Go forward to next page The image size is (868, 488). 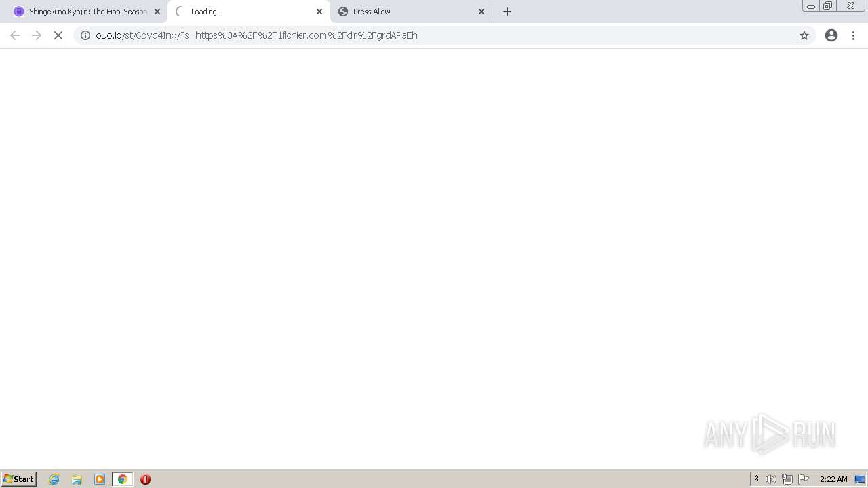point(37,35)
